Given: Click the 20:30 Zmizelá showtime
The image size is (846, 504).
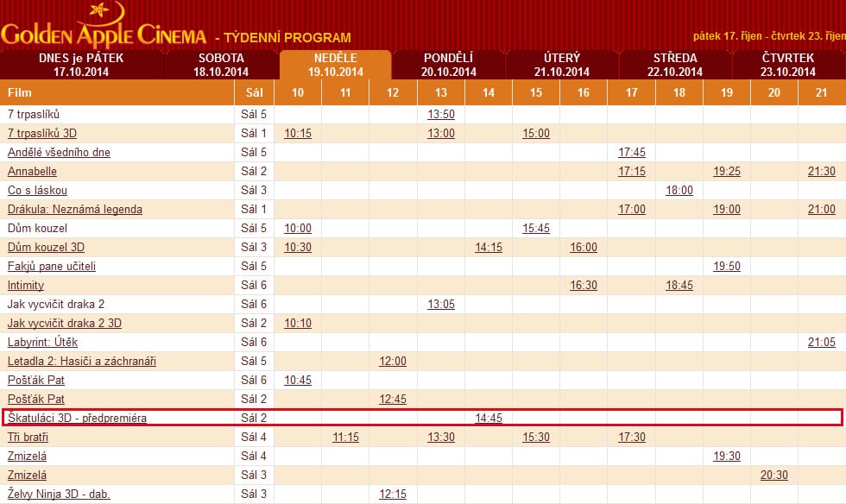Looking at the screenshot, I should pos(773,476).
